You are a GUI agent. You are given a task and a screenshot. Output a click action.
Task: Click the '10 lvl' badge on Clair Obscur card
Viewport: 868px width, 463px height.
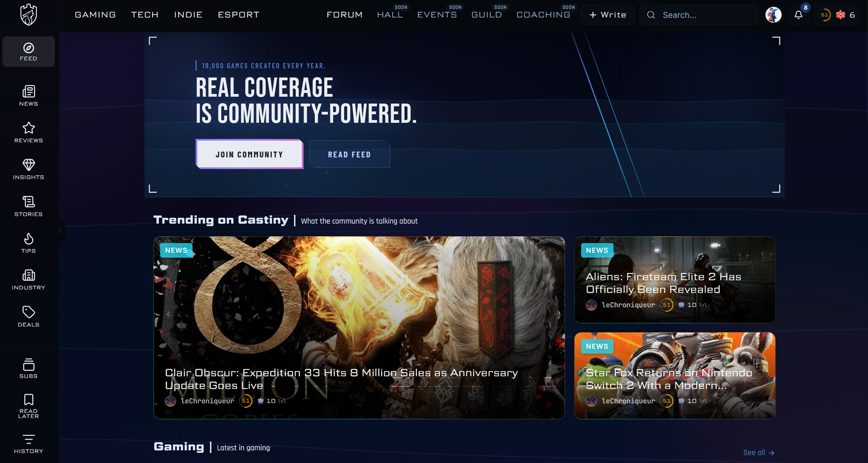271,401
